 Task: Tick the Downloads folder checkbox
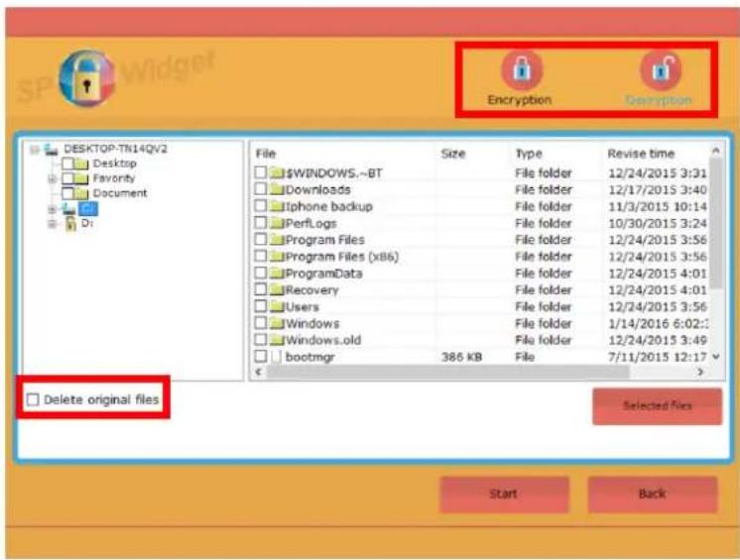tap(261, 189)
